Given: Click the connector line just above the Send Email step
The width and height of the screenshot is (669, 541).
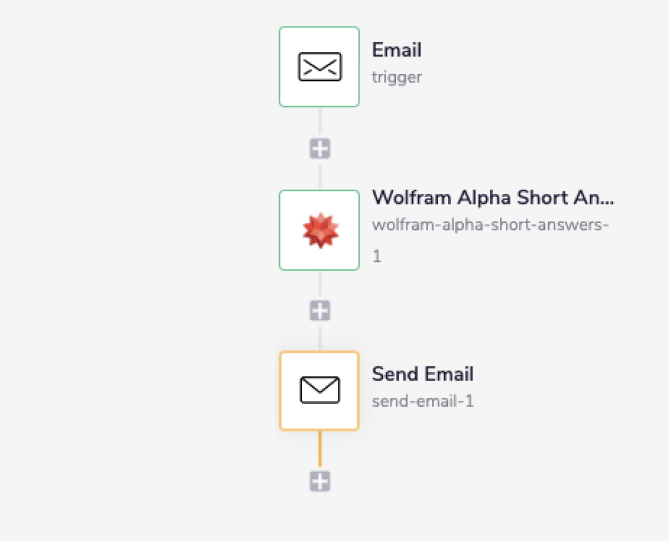Looking at the screenshot, I should 320,337.
